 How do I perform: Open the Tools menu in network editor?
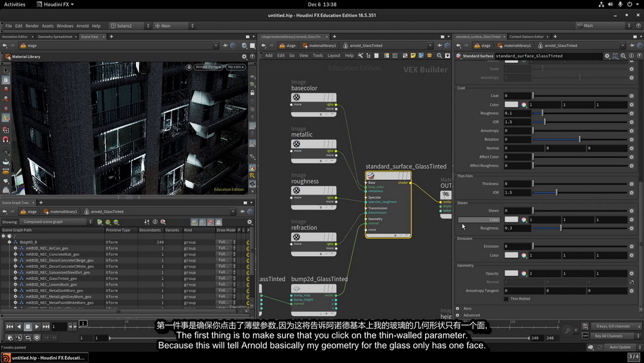(x=317, y=55)
